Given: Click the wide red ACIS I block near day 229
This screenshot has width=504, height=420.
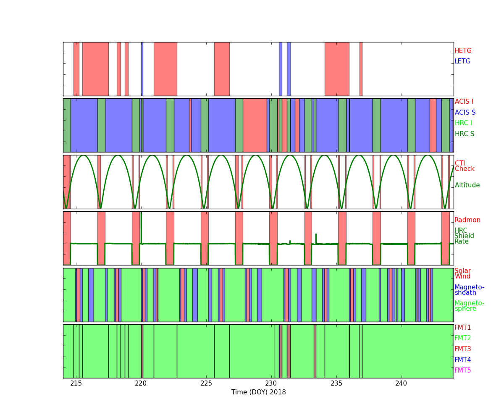Looking at the screenshot, I should click(x=255, y=125).
